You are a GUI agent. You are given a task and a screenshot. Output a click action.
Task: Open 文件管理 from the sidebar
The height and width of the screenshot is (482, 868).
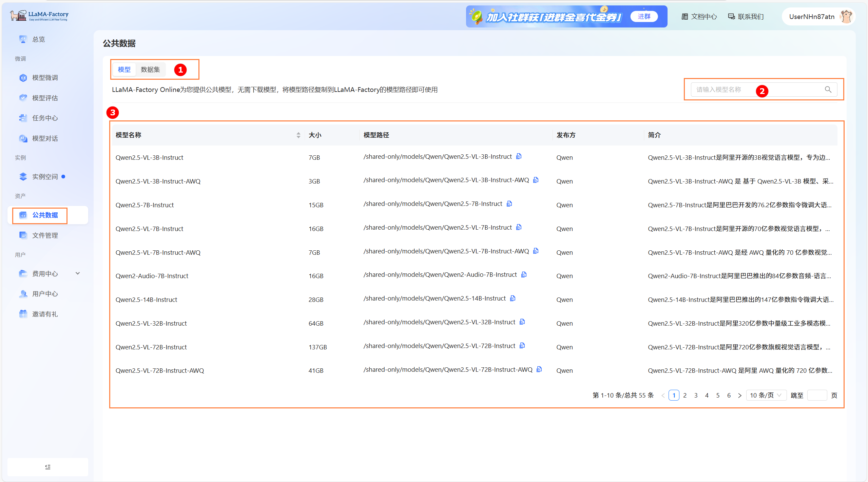(x=45, y=235)
